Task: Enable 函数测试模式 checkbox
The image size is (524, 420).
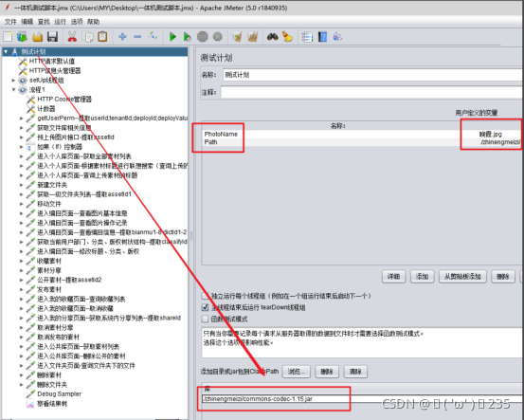Action: [x=205, y=319]
